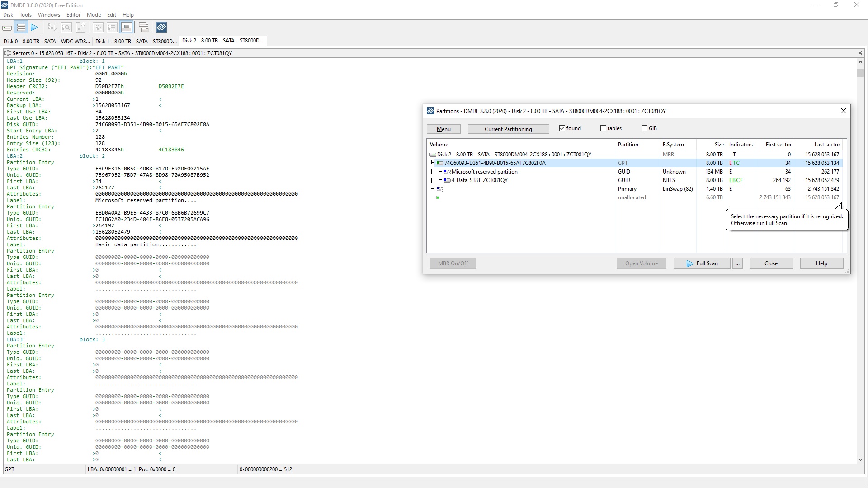Select the Disk 2 root row in volume tree
Viewport: 868px width, 488px height.
(635, 155)
